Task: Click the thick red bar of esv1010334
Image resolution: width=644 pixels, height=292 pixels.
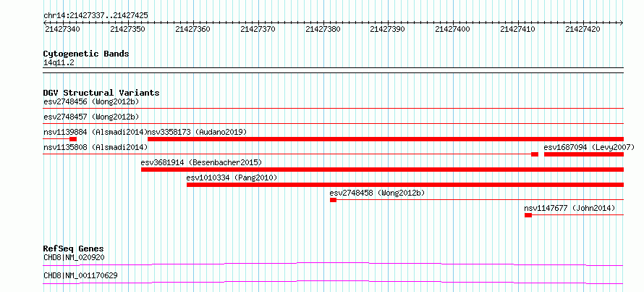Action: tap(405, 185)
